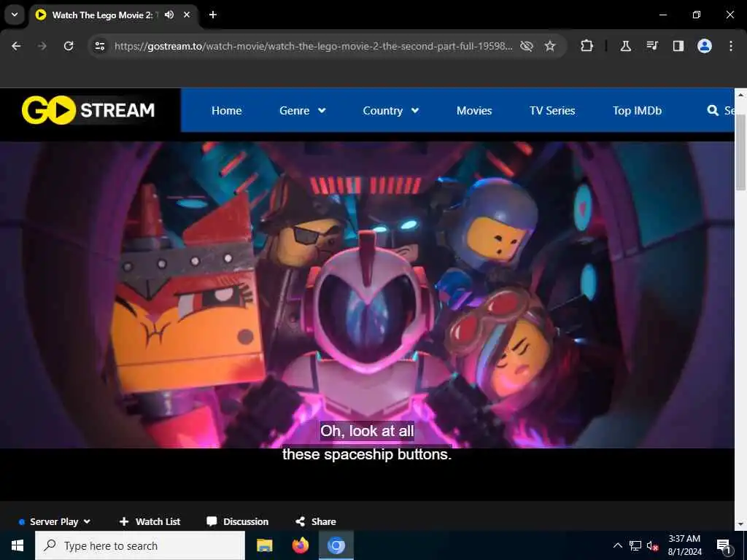Go to TV Series section
The width and height of the screenshot is (747, 560).
(552, 111)
